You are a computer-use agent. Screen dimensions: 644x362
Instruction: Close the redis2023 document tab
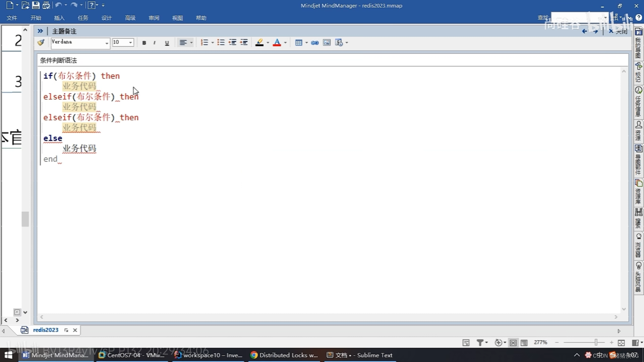point(75,330)
